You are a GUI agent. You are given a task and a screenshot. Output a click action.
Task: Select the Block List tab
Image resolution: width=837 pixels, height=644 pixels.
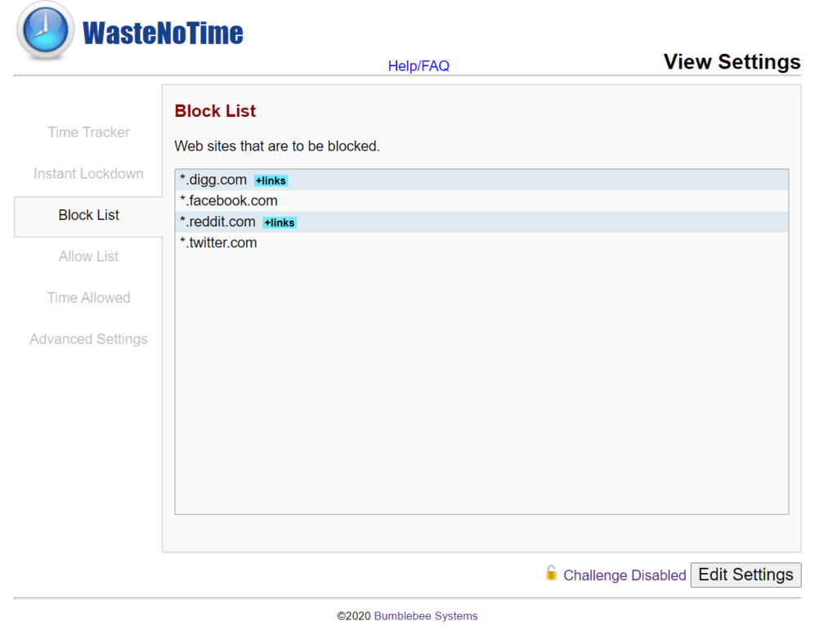point(88,215)
